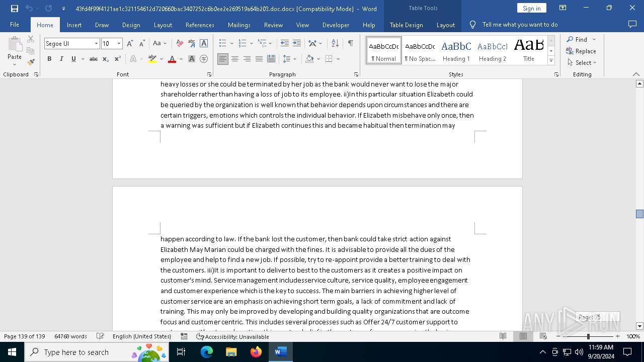Screen dimensions: 644x362
Task: Toggle italic formatting
Action: 61,59
